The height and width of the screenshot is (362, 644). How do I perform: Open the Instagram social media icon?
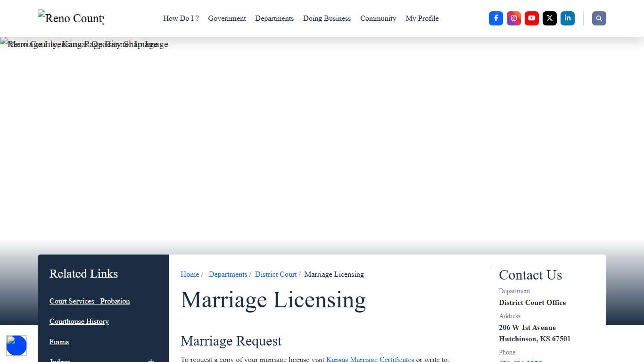point(513,18)
